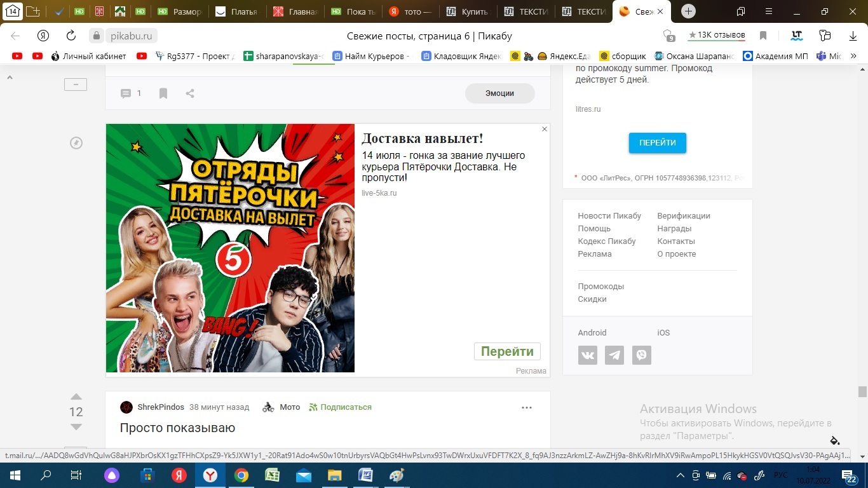This screenshot has height=488, width=868.
Task: Switch to the 'Купить' browser tab
Action: click(x=469, y=11)
